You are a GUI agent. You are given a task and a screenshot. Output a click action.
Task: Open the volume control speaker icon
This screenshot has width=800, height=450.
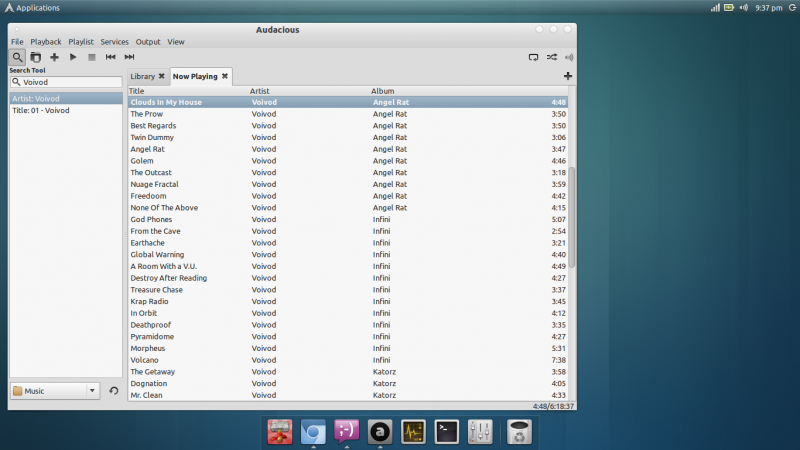569,57
